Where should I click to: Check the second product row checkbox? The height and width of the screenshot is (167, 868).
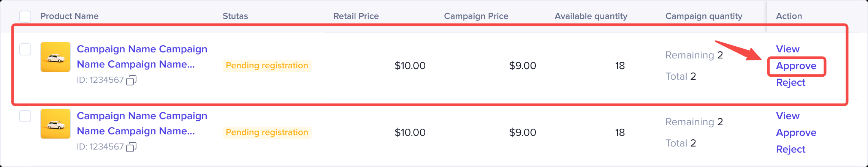point(25,116)
